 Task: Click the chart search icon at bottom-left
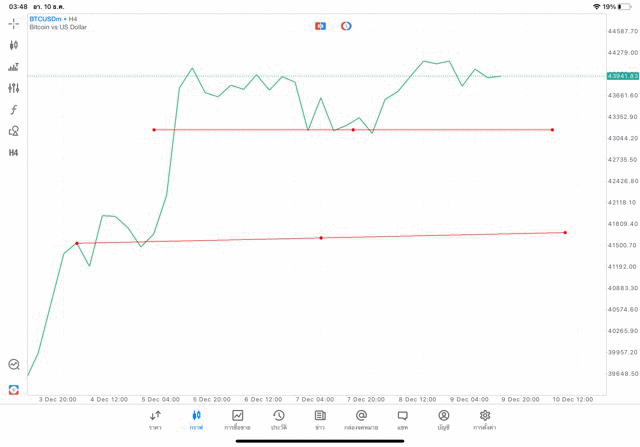pyautogui.click(x=14, y=365)
